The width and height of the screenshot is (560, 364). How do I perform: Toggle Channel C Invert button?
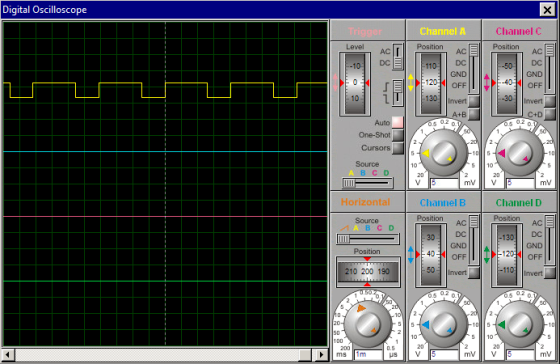(x=550, y=101)
